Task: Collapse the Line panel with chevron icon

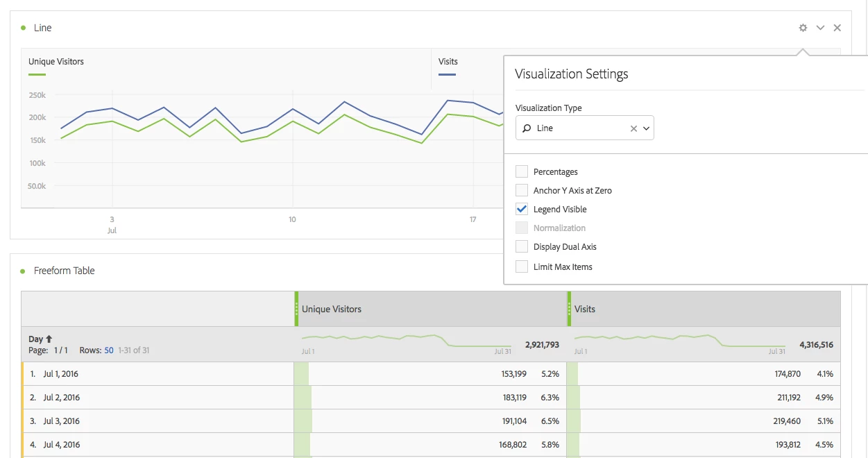Action: (820, 28)
